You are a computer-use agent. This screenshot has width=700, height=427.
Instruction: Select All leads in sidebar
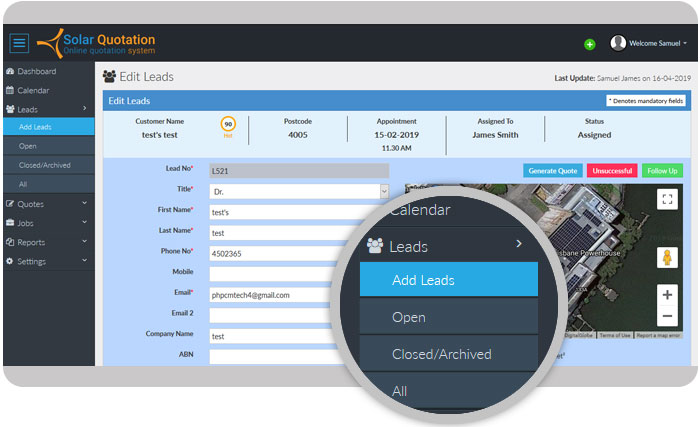point(49,184)
